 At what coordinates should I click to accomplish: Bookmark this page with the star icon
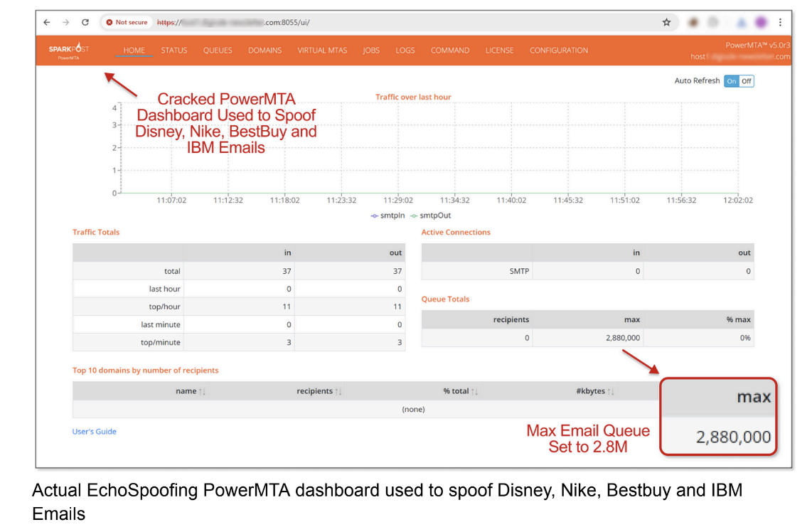(x=666, y=22)
